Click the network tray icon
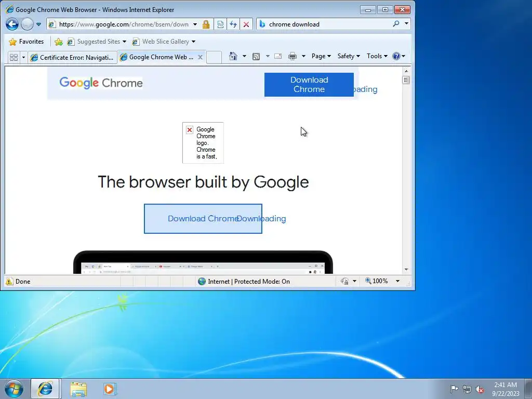The width and height of the screenshot is (532, 399). [467, 389]
